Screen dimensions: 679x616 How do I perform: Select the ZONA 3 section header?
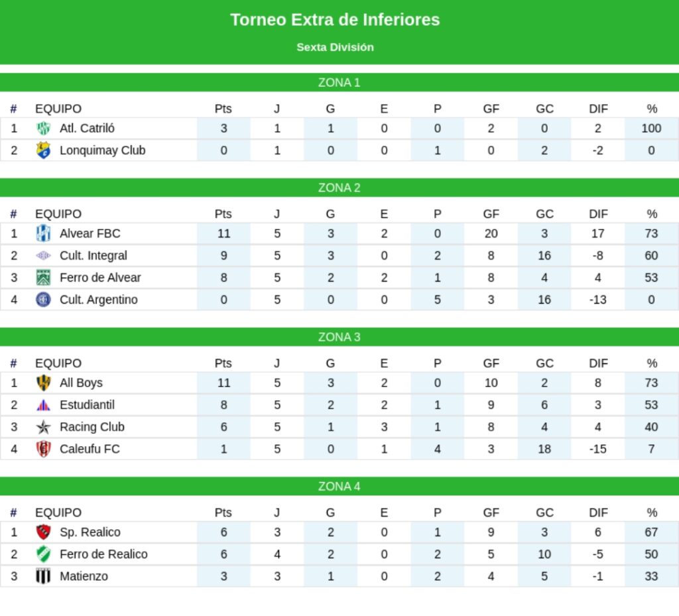tap(339, 337)
